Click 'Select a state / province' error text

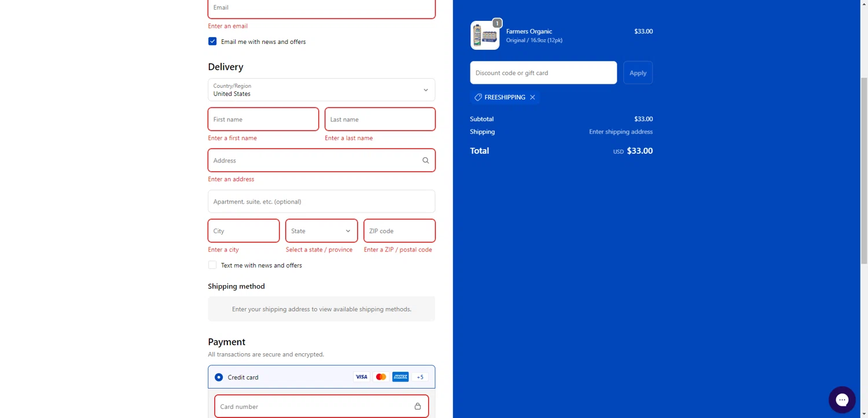coord(319,250)
